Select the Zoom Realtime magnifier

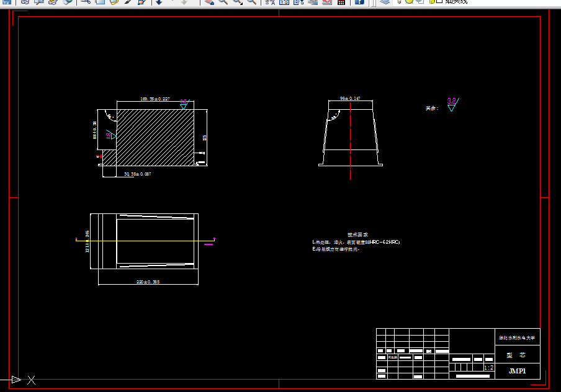point(223,2)
